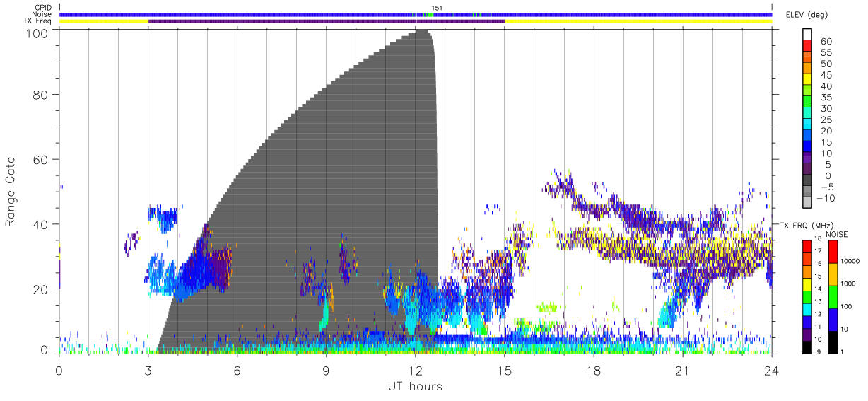Click the '10000' label on the NOISE colorbar
Viewport: 868px width, 401px height.
850,260
